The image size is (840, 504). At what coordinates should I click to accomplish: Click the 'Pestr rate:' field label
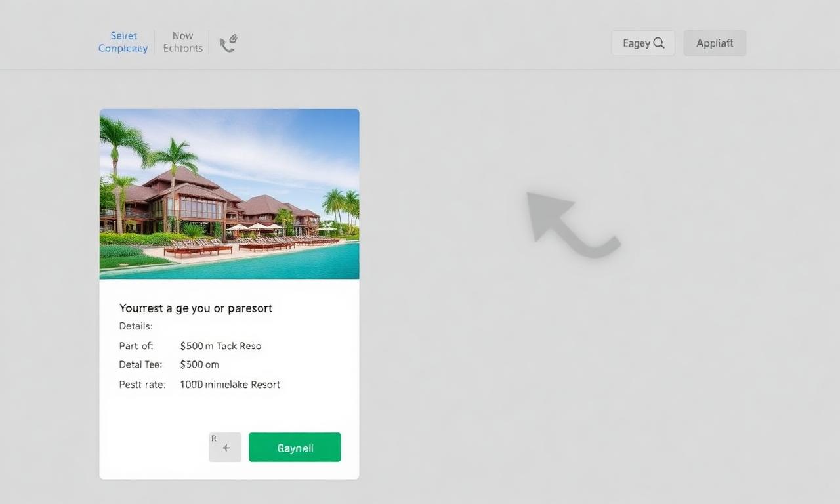click(x=142, y=385)
